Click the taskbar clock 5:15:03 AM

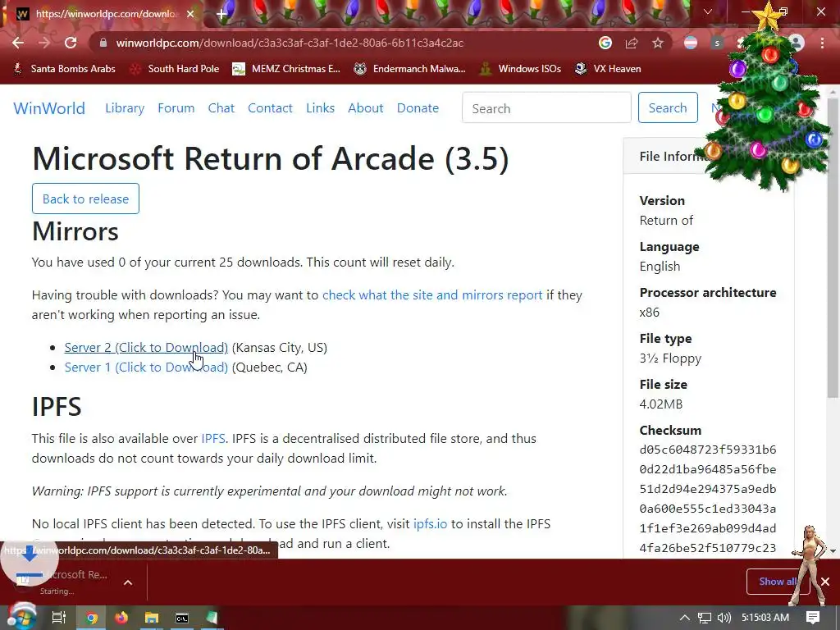click(765, 618)
